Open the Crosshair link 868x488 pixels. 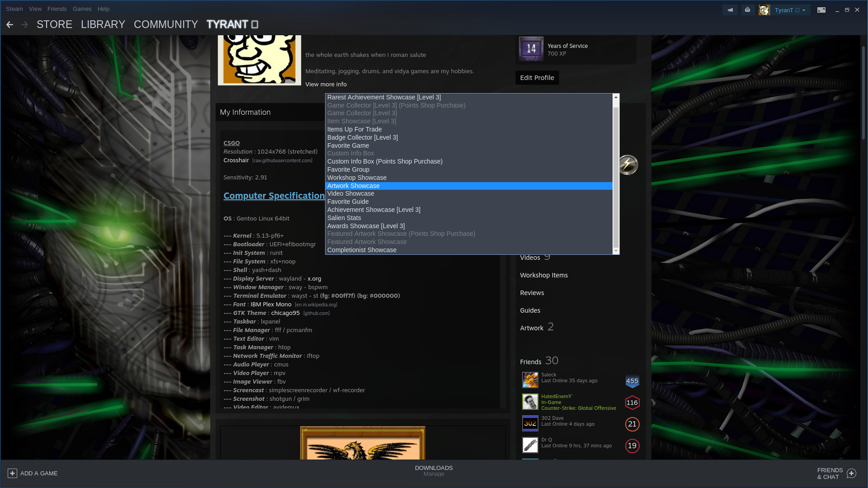click(236, 160)
